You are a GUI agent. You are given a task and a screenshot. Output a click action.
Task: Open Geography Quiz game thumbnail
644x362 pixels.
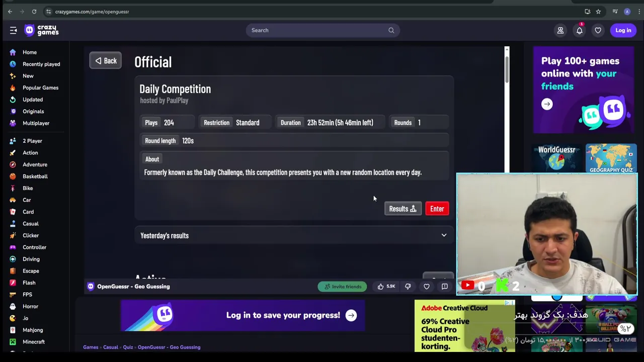coord(611,158)
